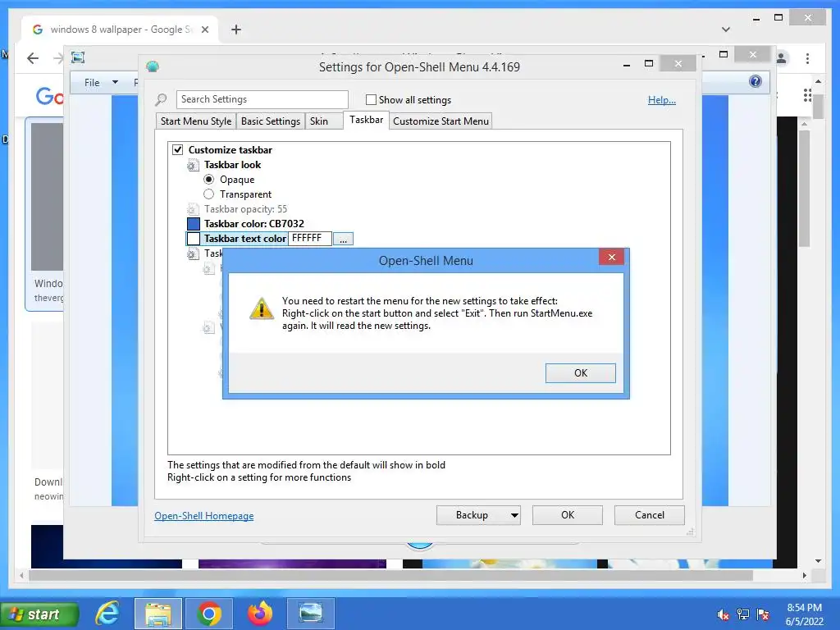Switch to the Basic Settings tab
The image size is (840, 630).
click(271, 121)
